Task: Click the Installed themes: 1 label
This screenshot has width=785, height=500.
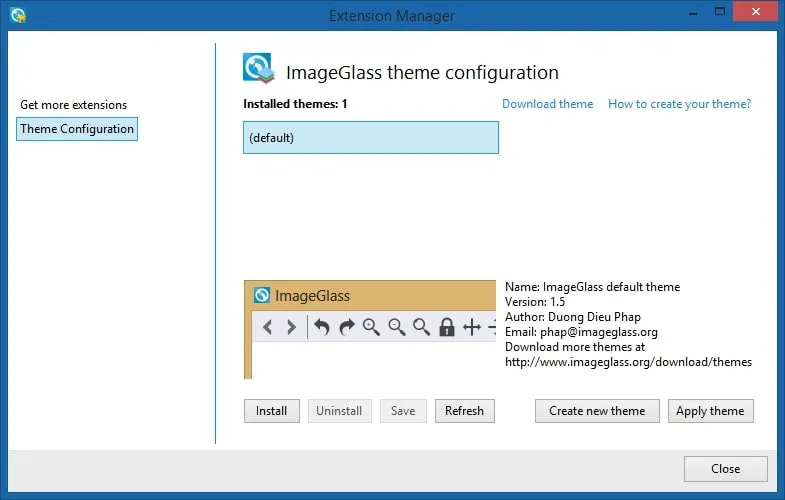Action: point(295,104)
